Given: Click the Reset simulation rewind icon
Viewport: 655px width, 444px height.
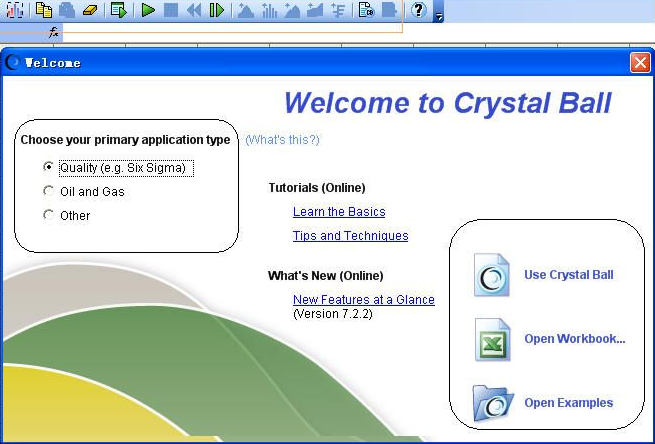Looking at the screenshot, I should [194, 11].
